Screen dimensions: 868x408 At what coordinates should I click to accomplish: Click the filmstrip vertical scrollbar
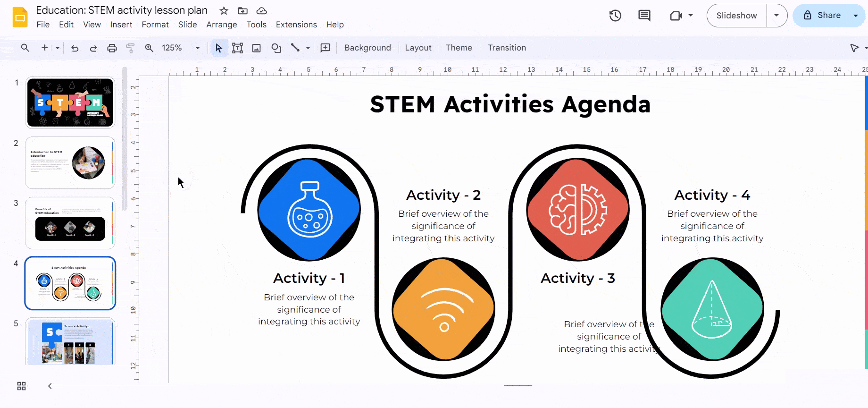[x=125, y=138]
